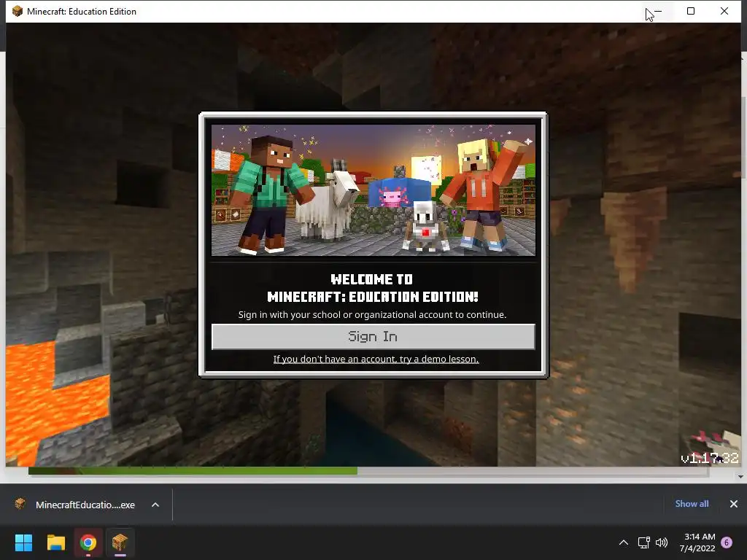Click Show all downloads

692,504
